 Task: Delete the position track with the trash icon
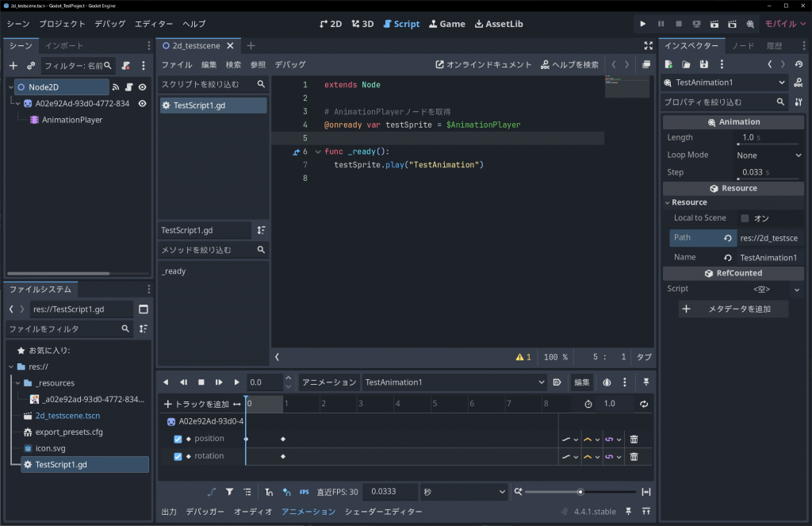tap(634, 439)
